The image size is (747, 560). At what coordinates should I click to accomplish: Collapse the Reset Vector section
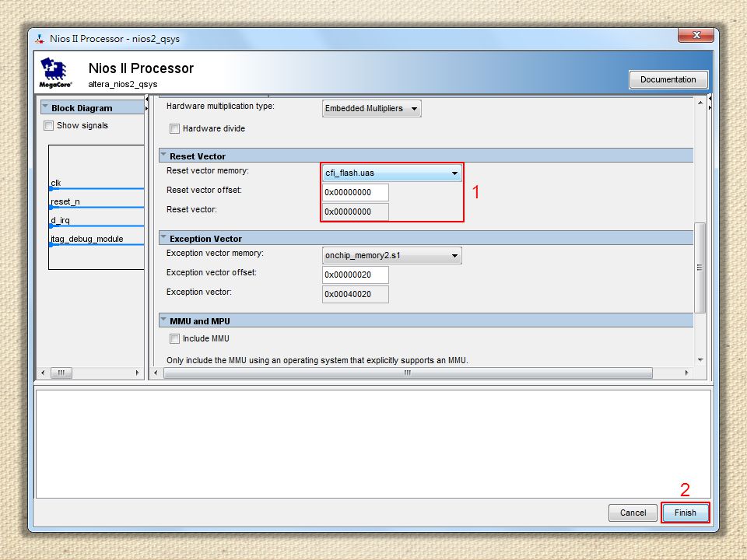point(163,155)
